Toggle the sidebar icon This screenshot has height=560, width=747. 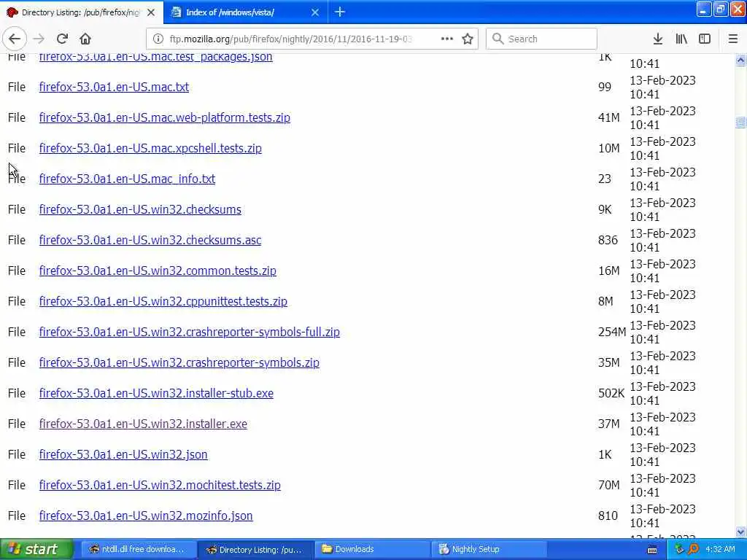(x=705, y=39)
